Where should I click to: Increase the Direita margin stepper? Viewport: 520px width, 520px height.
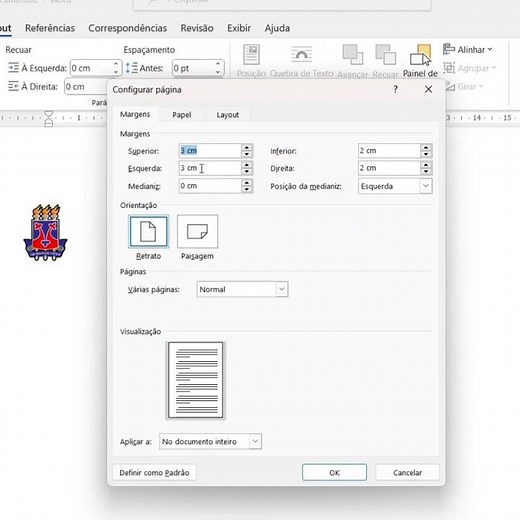point(426,165)
